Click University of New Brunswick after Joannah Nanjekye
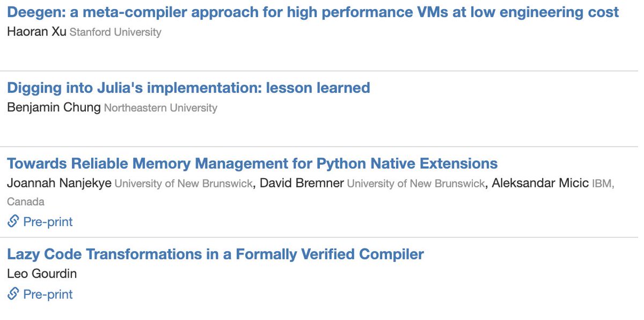The image size is (644, 320). pyautogui.click(x=184, y=184)
